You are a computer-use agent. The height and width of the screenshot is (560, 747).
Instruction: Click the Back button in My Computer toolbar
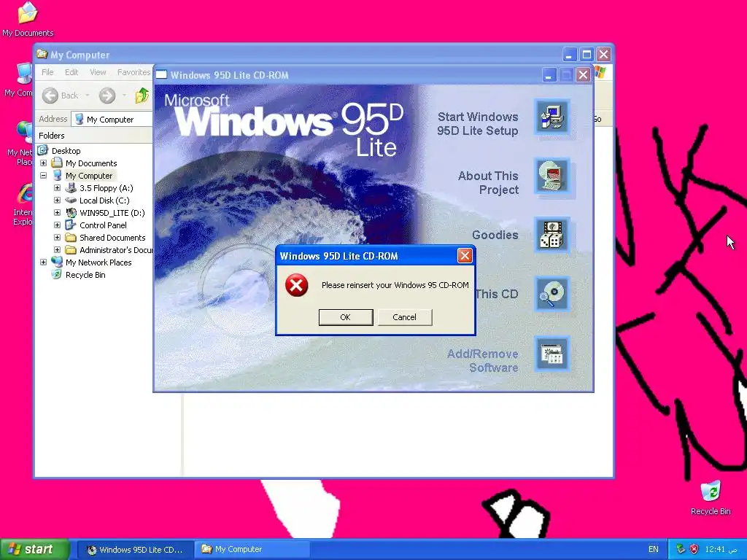(60, 96)
